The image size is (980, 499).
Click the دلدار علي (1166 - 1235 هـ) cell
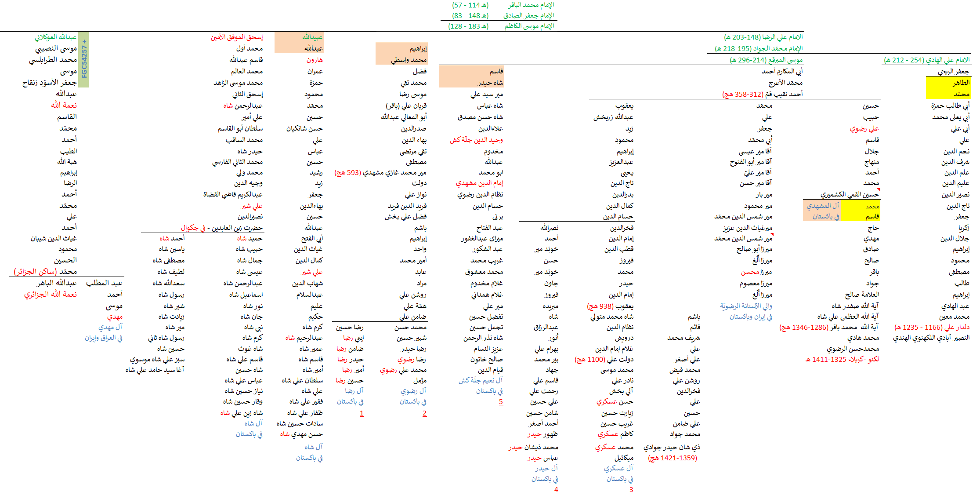pos(932,327)
